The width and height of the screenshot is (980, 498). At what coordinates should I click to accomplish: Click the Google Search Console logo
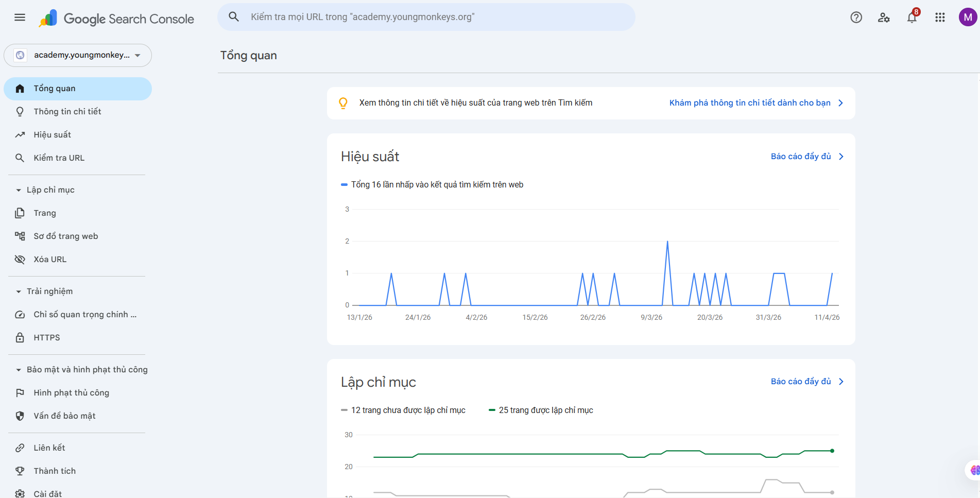click(x=116, y=19)
